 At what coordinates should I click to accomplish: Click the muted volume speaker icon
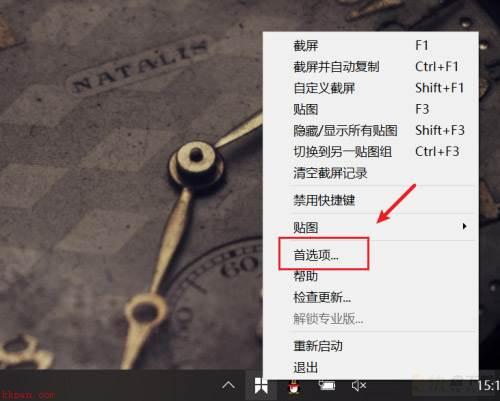(x=359, y=386)
